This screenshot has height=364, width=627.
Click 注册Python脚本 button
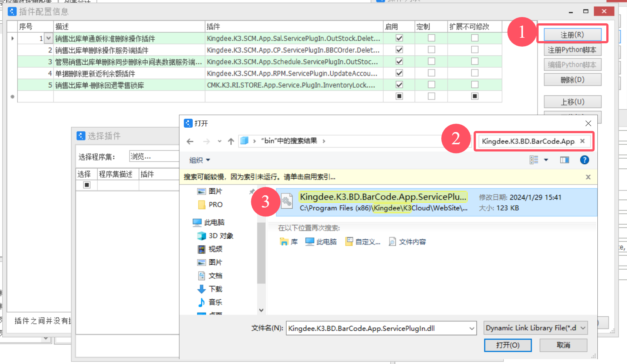pyautogui.click(x=572, y=50)
